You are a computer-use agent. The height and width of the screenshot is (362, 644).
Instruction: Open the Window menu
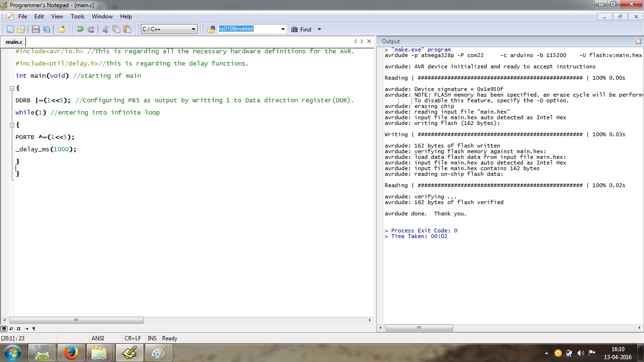pos(102,16)
